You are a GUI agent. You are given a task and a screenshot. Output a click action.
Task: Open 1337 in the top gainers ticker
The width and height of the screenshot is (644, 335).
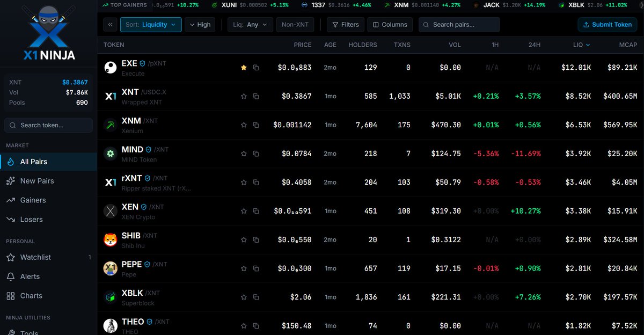(x=336, y=5)
